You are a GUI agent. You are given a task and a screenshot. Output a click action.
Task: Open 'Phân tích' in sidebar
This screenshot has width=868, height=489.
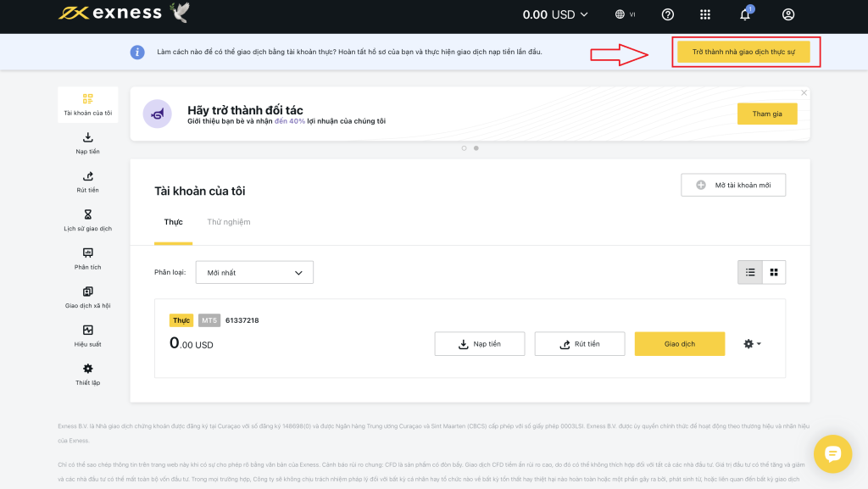coord(88,258)
